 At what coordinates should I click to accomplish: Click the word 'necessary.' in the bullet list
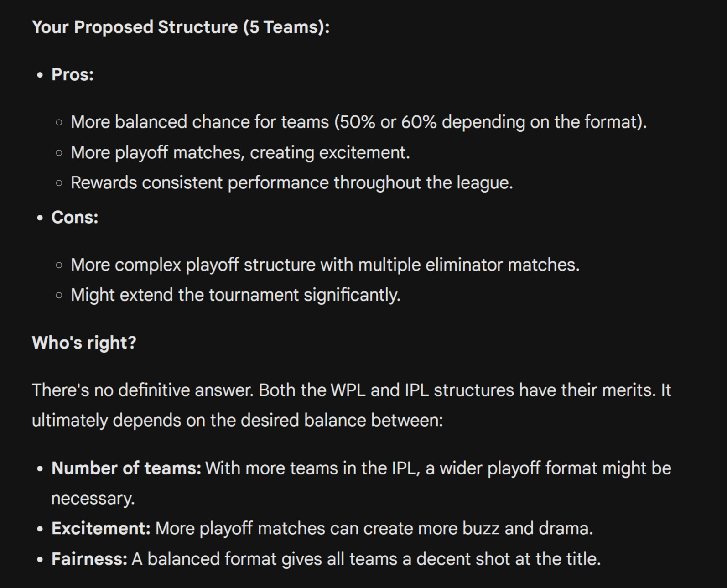93,499
